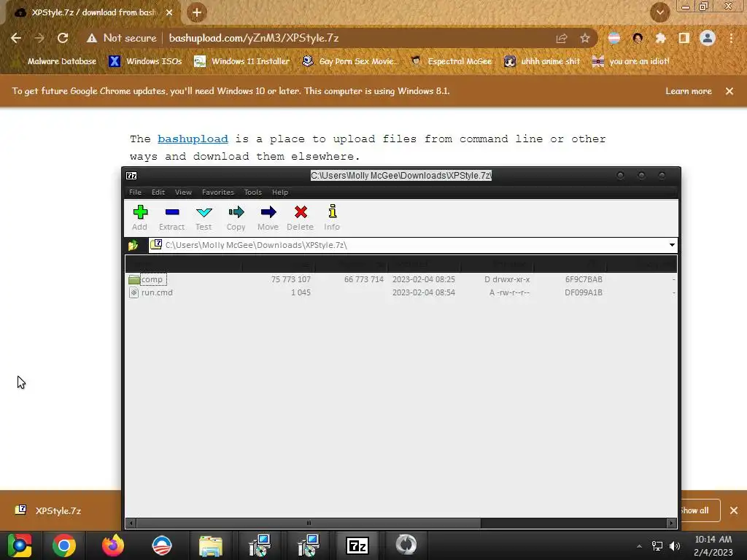Image resolution: width=747 pixels, height=560 pixels.
Task: Click the Start button on taskbar
Action: [20, 545]
